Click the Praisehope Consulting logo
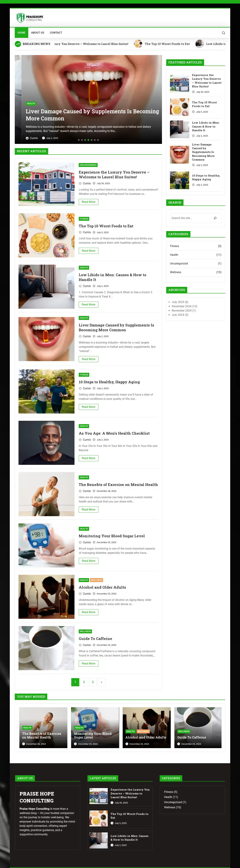This screenshot has height=868, width=240. point(30,18)
